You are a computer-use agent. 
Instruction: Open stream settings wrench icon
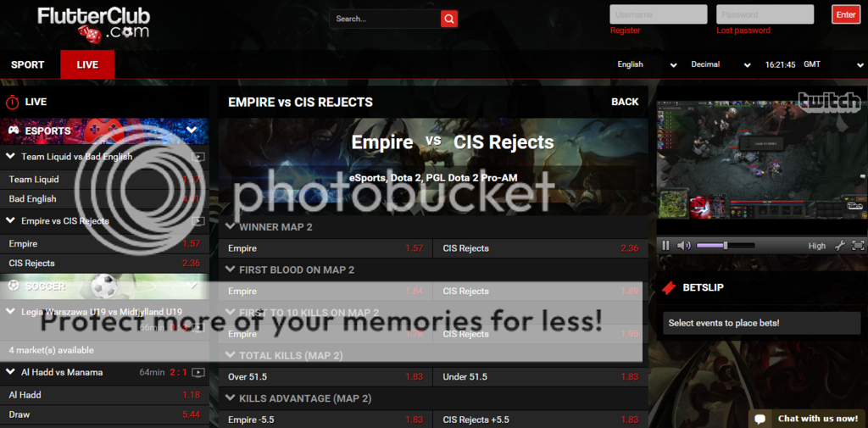point(840,245)
